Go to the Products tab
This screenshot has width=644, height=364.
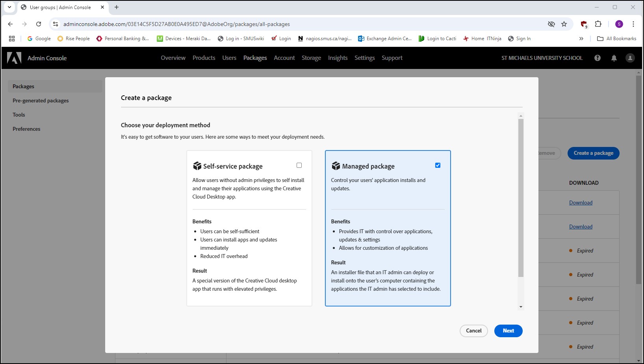204,58
